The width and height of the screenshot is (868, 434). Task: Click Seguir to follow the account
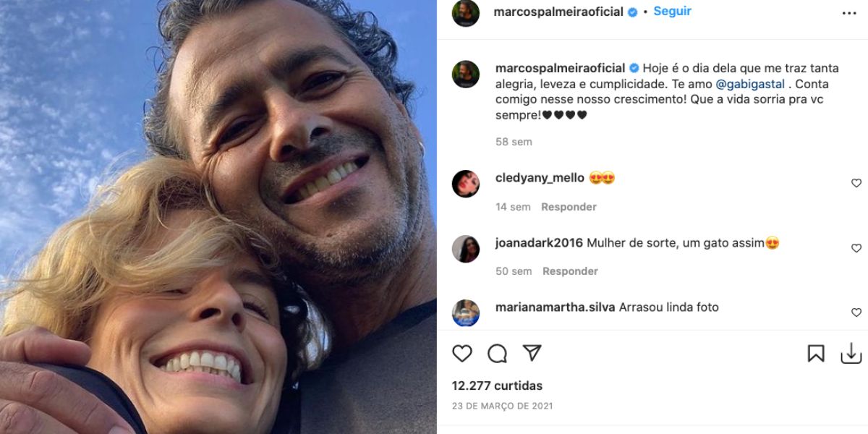[x=672, y=12]
